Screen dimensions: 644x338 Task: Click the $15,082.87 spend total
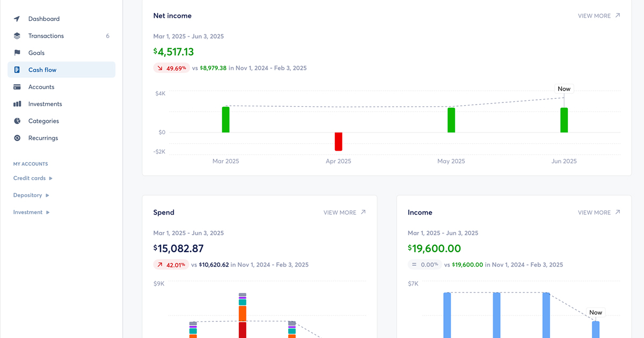179,248
